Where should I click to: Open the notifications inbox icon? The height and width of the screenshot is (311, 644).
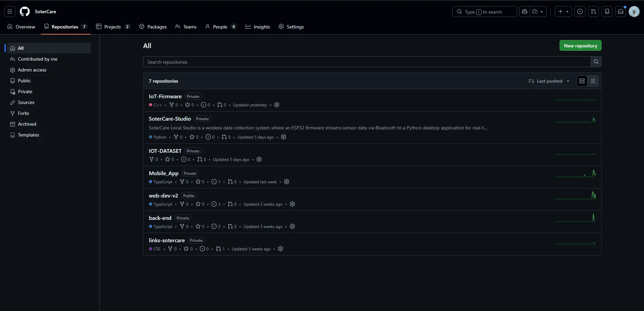(621, 12)
